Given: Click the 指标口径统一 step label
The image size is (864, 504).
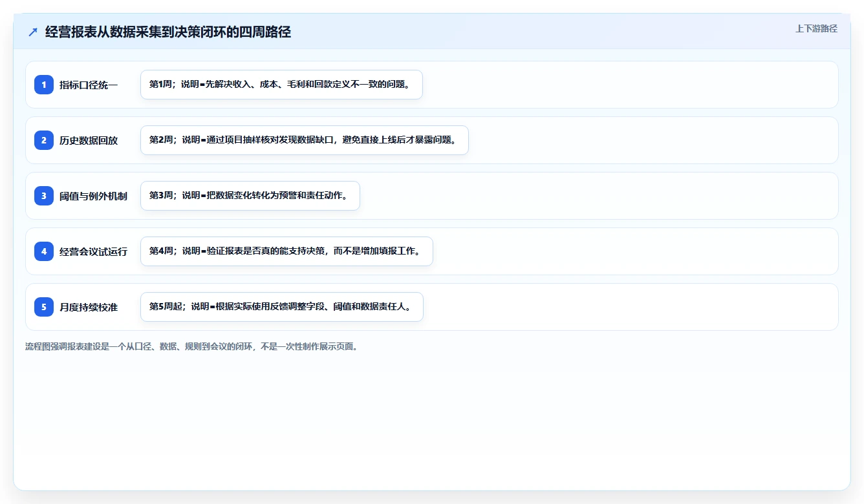Looking at the screenshot, I should pyautogui.click(x=89, y=85).
